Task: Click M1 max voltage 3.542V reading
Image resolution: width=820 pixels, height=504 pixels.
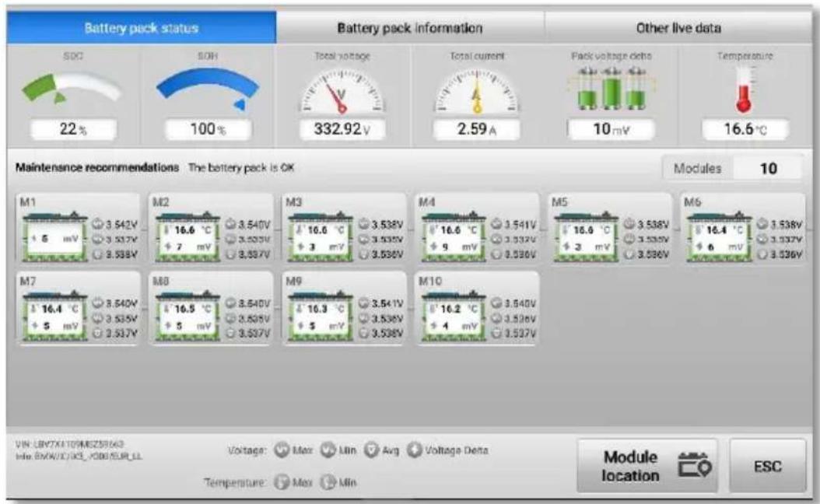Action: coord(115,225)
